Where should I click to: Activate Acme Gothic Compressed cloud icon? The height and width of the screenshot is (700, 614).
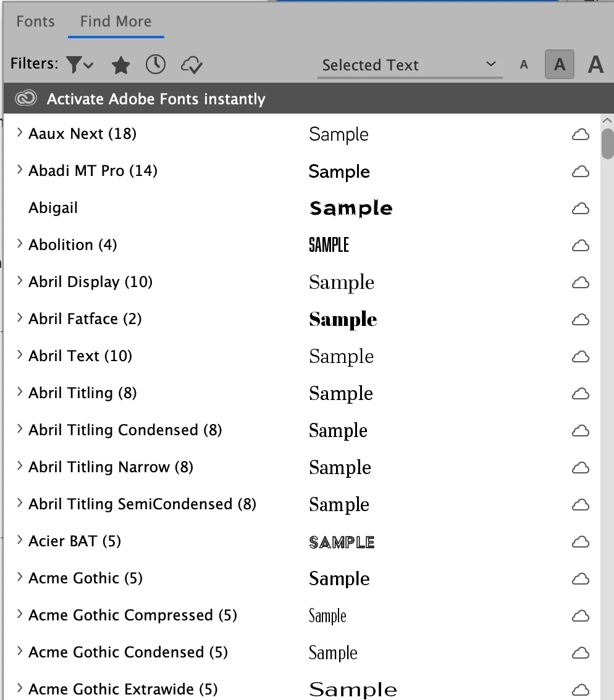[581, 616]
